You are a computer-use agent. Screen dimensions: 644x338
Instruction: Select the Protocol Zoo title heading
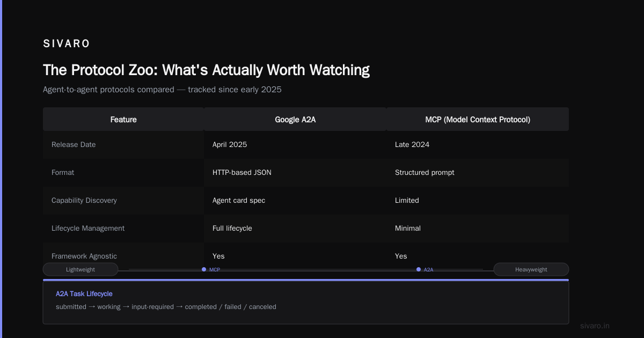point(206,70)
